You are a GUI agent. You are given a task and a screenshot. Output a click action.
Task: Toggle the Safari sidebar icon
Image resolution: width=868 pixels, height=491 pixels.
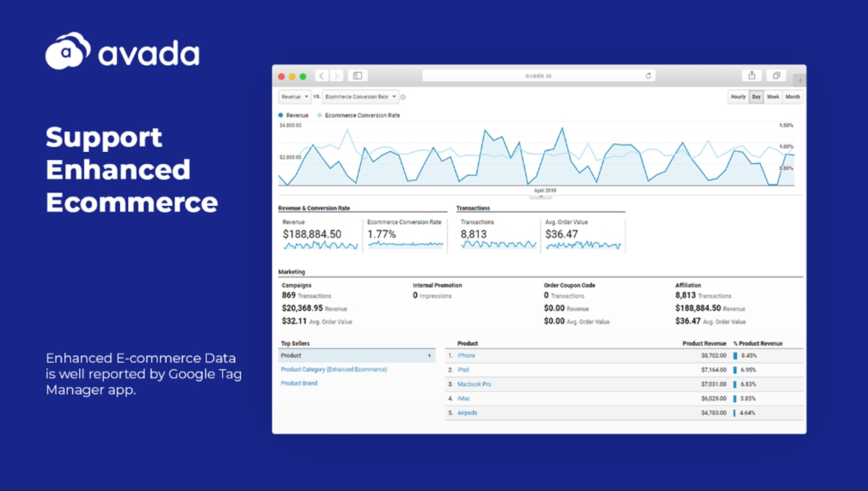pos(357,76)
